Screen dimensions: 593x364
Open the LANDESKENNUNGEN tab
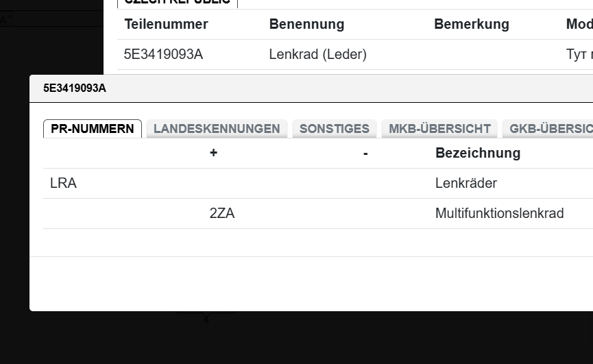[217, 129]
